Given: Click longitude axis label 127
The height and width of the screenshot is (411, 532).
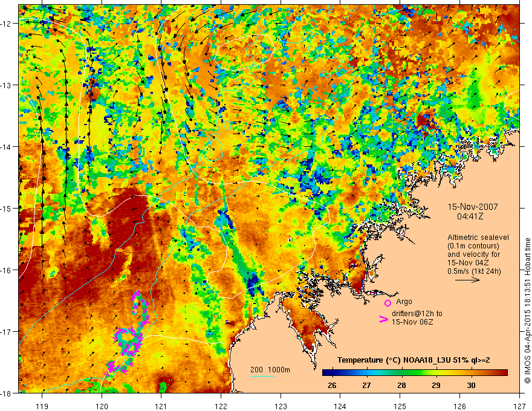Looking at the screenshot, I should (x=519, y=406).
